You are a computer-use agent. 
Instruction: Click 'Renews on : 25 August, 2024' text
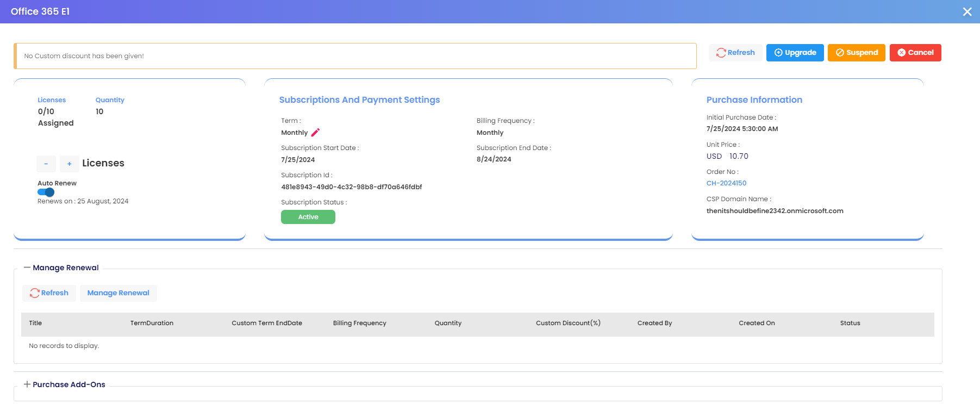(83, 201)
